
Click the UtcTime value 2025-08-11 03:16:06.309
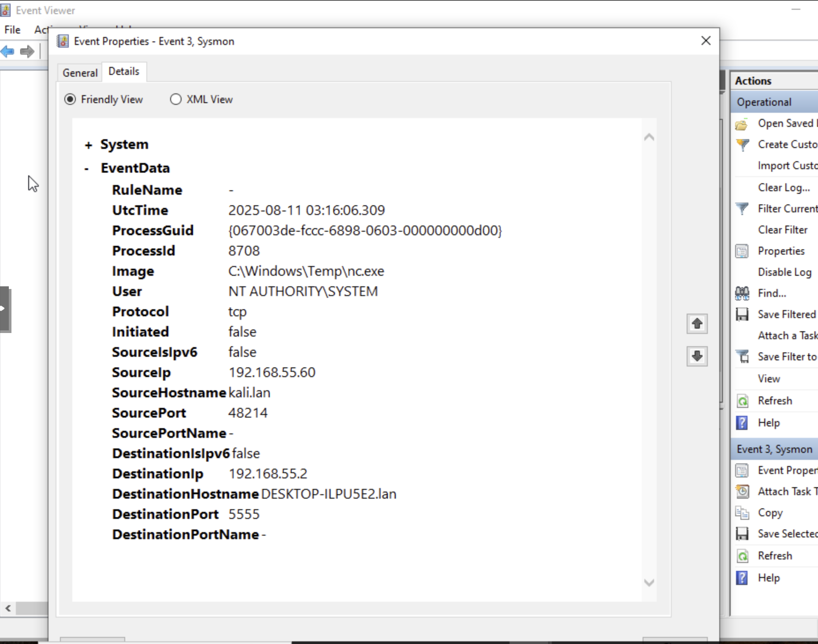(306, 210)
